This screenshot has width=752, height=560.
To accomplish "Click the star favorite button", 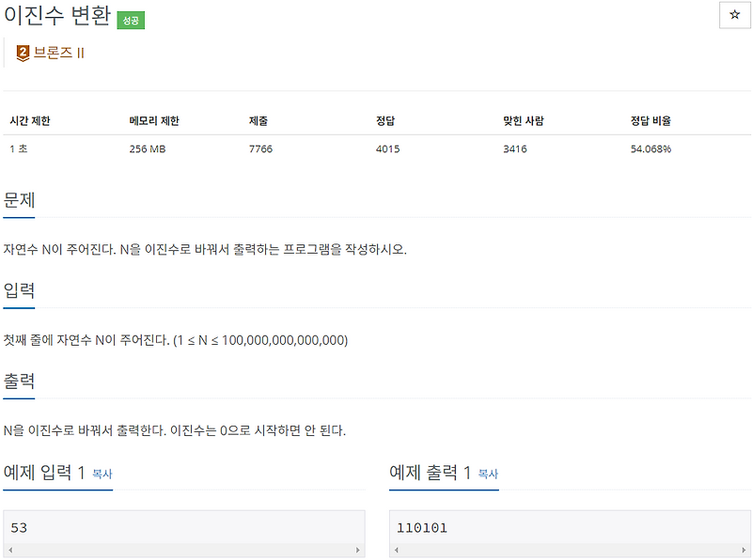I will click(x=734, y=15).
